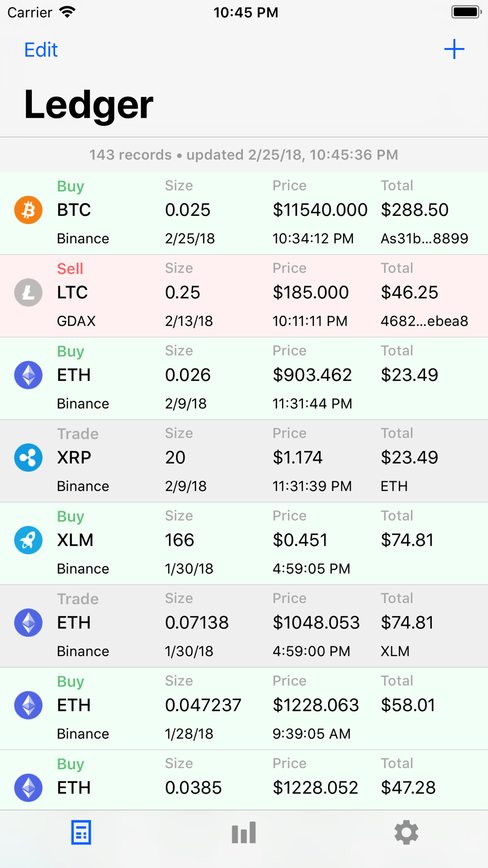Open the LTC sell record on GDAX
488x868 pixels.
(244, 295)
